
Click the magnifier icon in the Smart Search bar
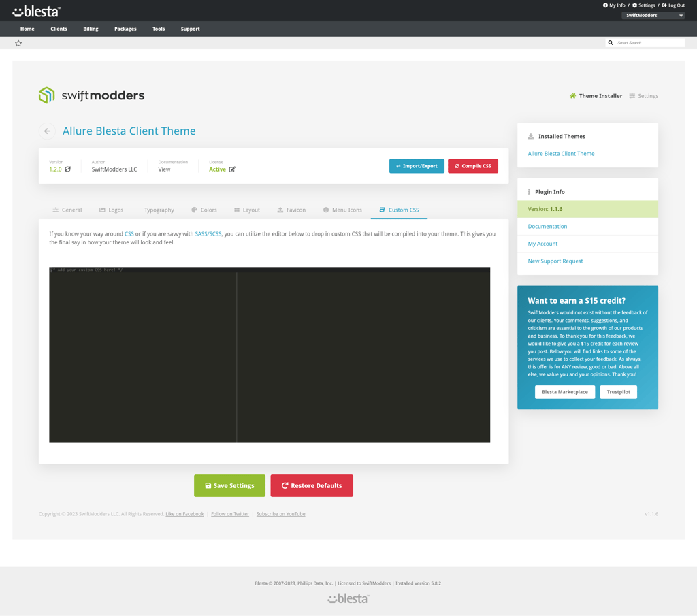(611, 42)
